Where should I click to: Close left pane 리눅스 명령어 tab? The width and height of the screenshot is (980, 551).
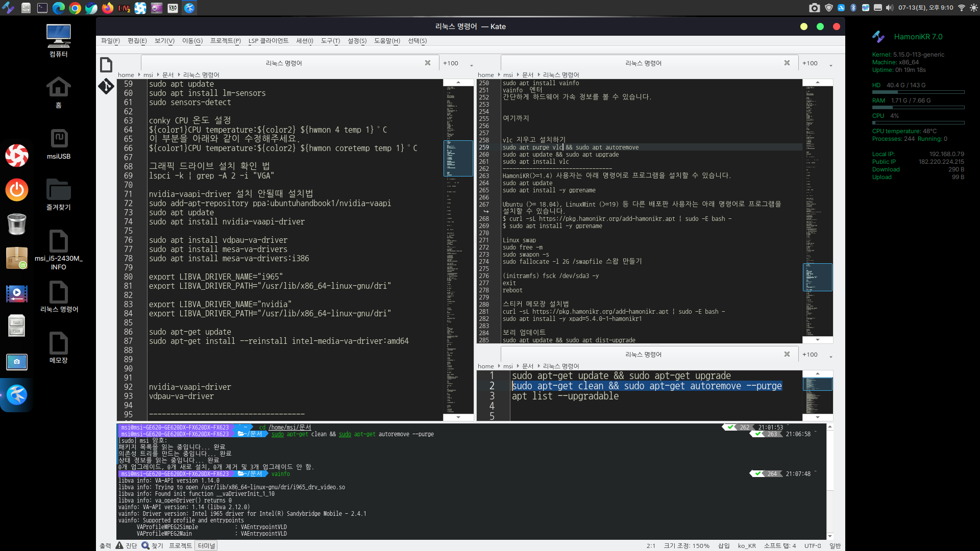428,63
